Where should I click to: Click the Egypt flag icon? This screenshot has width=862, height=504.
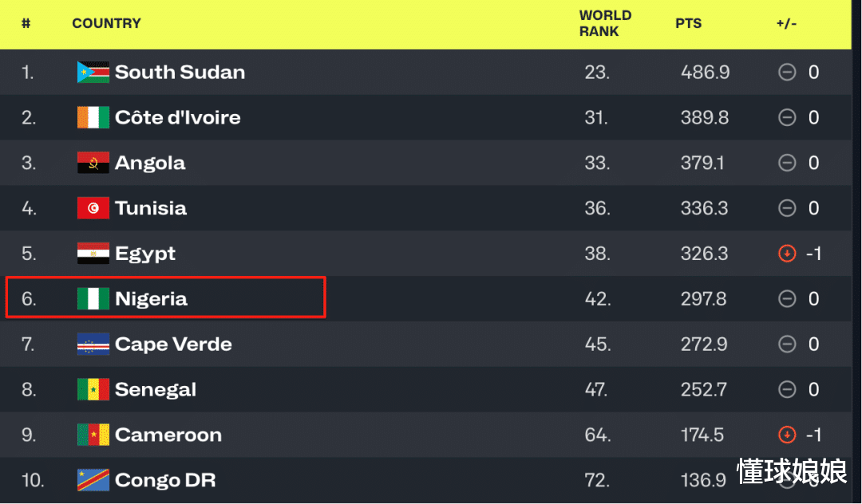click(x=93, y=253)
